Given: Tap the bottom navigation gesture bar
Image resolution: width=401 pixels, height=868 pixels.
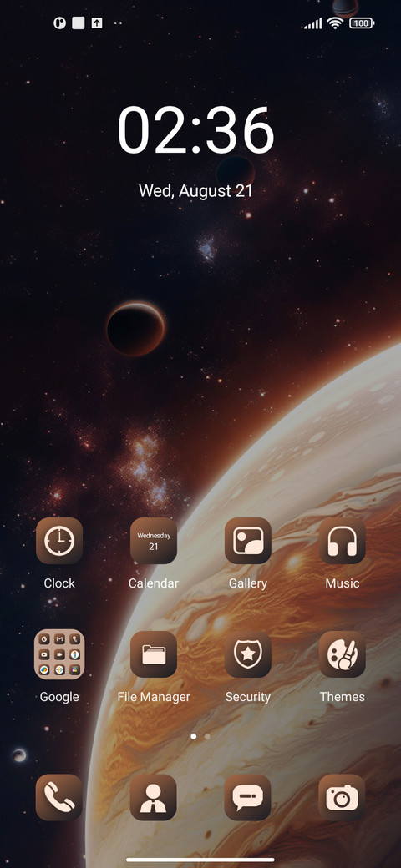Looking at the screenshot, I should pyautogui.click(x=200, y=860).
